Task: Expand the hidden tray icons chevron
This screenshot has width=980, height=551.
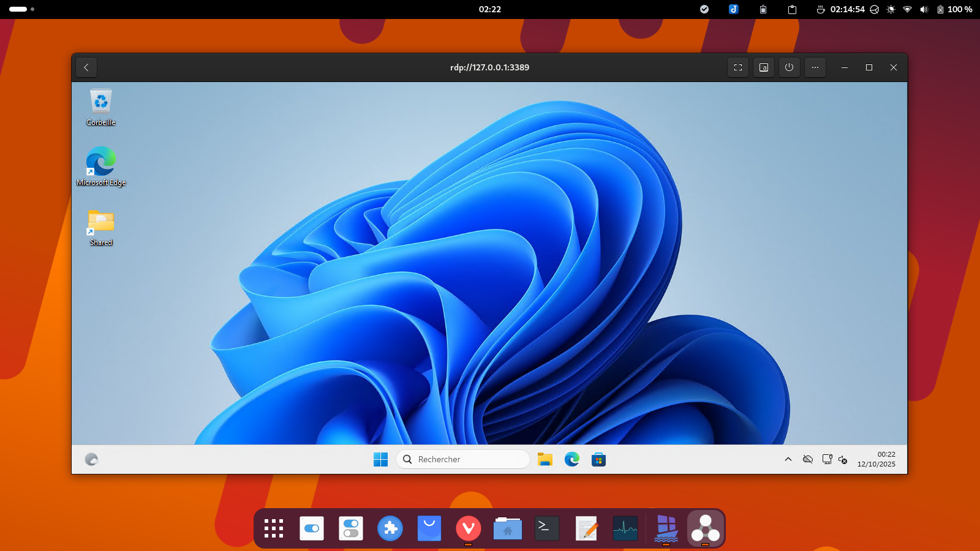Action: (x=788, y=459)
